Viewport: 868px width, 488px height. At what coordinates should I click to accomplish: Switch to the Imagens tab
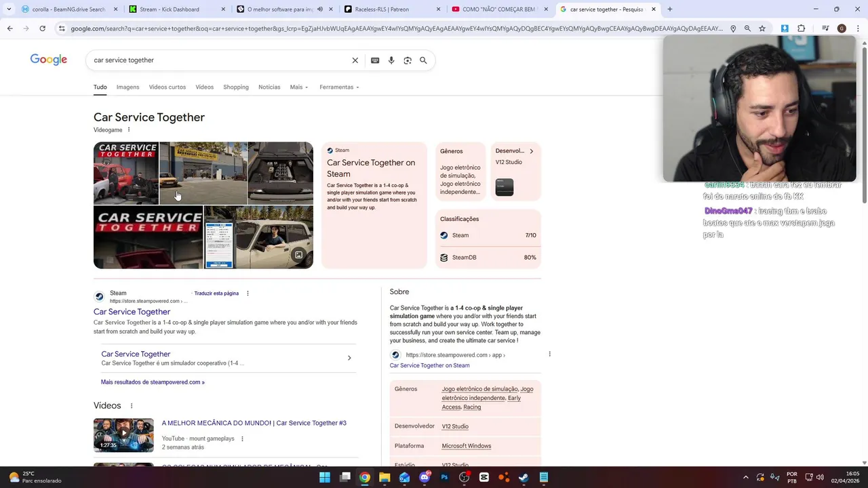click(x=127, y=87)
